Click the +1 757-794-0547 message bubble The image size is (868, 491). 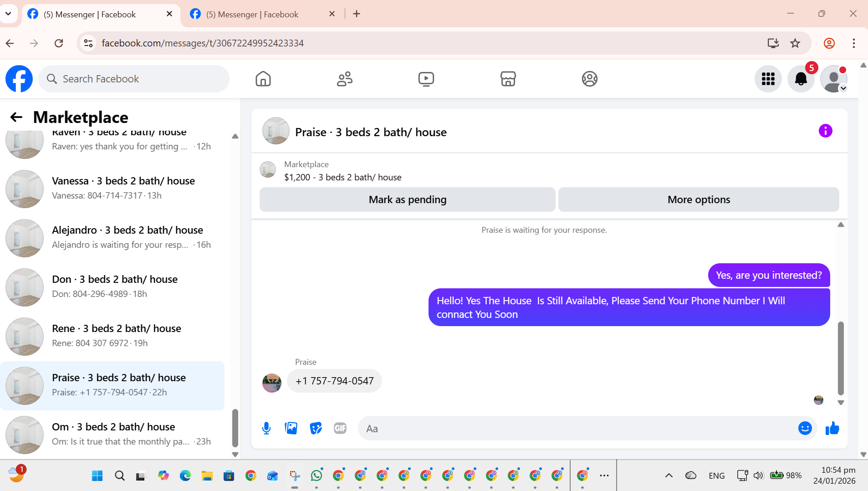coord(334,381)
